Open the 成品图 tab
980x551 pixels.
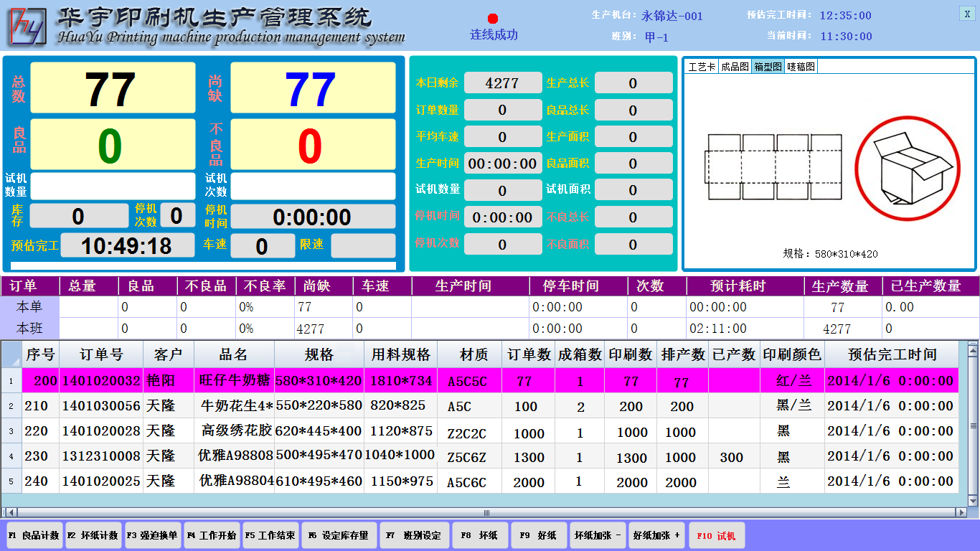pyautogui.click(x=735, y=67)
